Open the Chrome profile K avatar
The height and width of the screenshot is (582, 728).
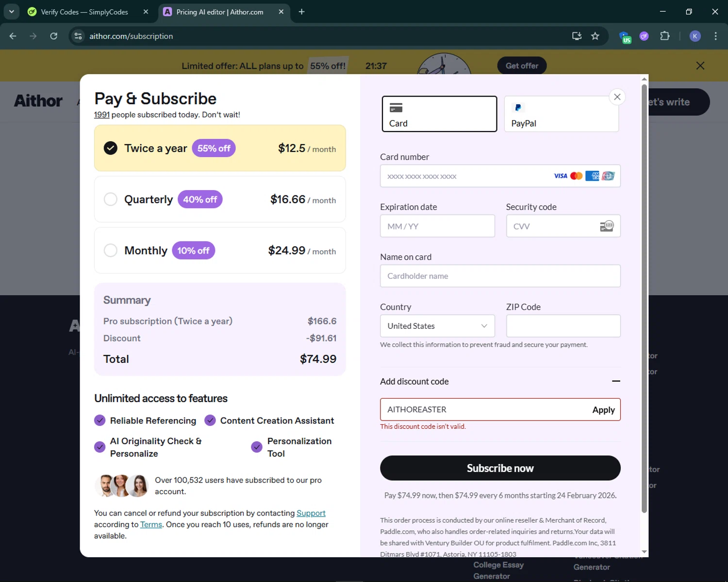click(695, 36)
